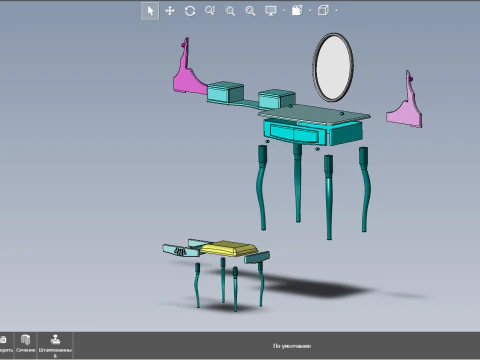Open the Сечение (Section) tool
The width and height of the screenshot is (480, 360).
click(x=25, y=344)
